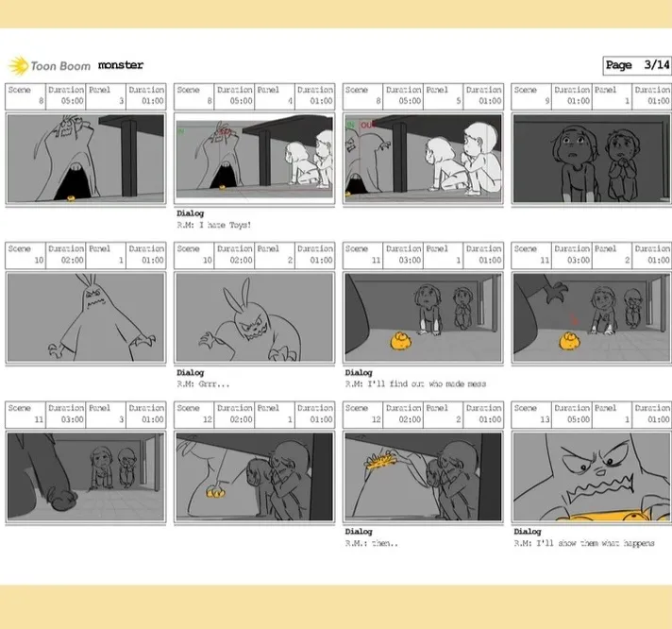Select Scene 12 Panel 2 crushed toy frame
The width and height of the screenshot is (672, 629).
pos(423,476)
